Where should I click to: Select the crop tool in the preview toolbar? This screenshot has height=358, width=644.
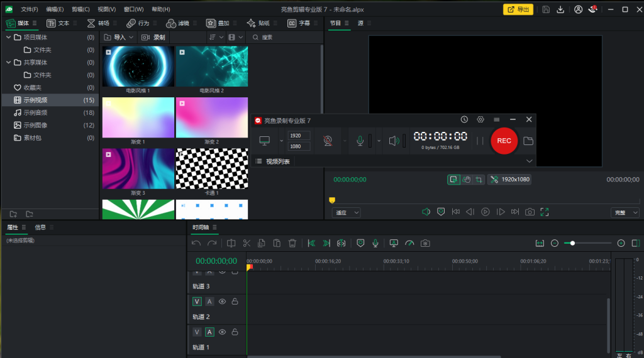[x=479, y=180]
